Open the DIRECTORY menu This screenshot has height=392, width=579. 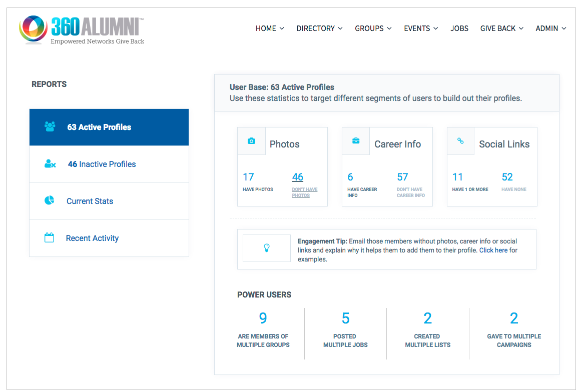(319, 28)
